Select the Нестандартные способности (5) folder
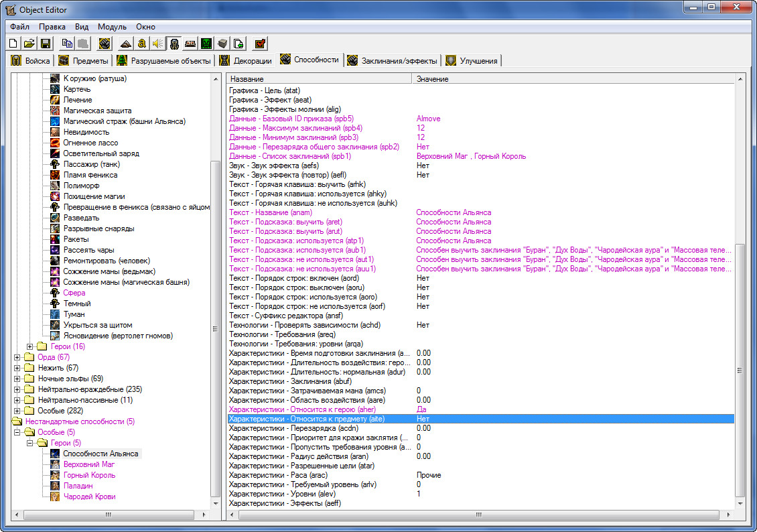757x532 pixels. pos(80,421)
